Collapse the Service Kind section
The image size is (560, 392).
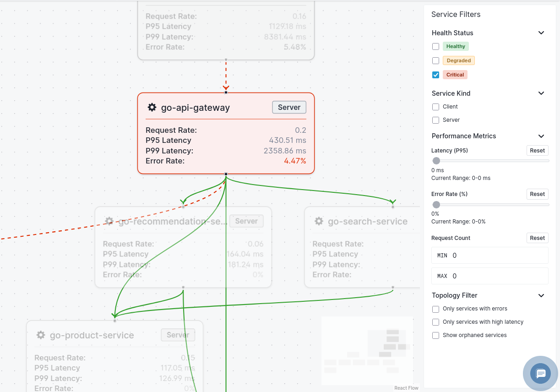tap(541, 93)
